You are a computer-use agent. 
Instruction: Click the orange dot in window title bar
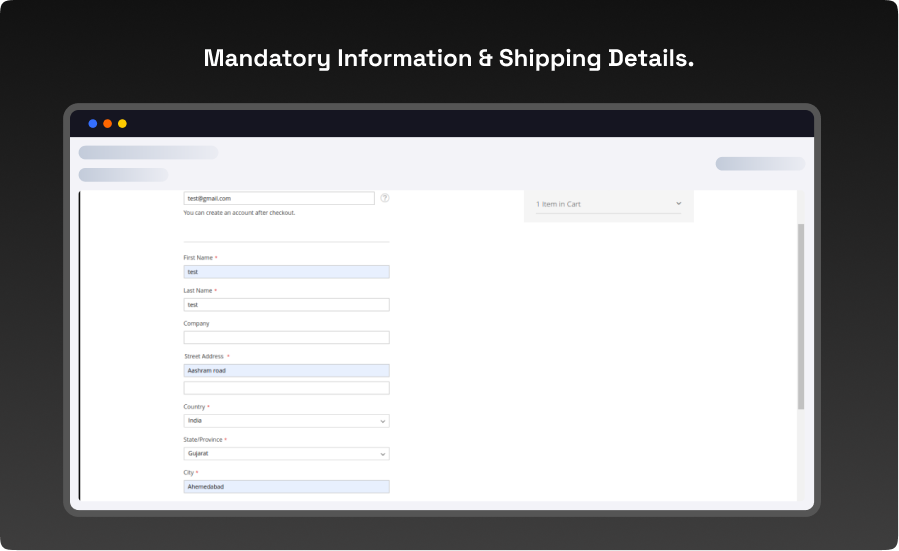108,124
